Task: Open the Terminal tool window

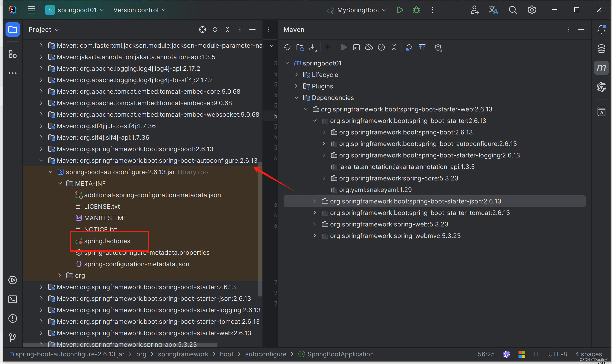Action: pyautogui.click(x=12, y=299)
